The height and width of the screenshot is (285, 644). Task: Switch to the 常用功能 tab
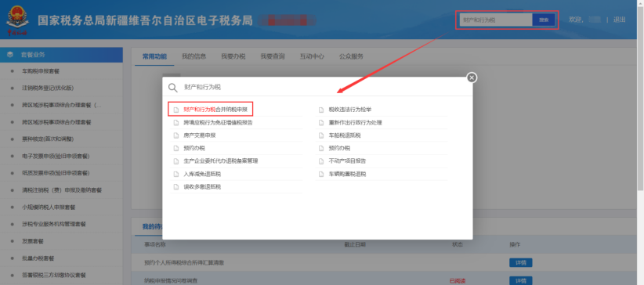pos(154,56)
